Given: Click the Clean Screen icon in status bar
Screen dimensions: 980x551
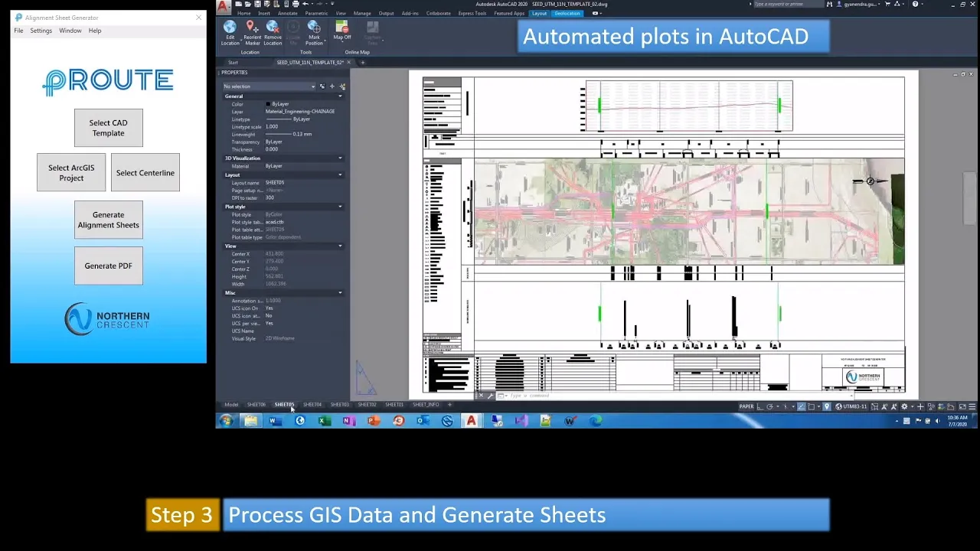Looking at the screenshot, I should [962, 406].
